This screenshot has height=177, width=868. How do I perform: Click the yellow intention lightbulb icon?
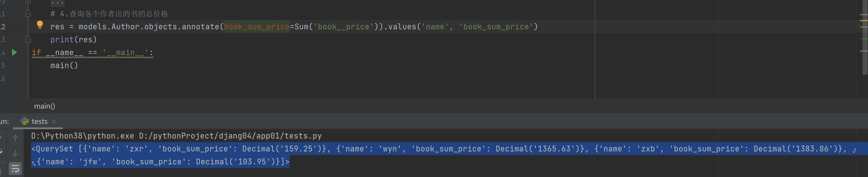point(40,25)
